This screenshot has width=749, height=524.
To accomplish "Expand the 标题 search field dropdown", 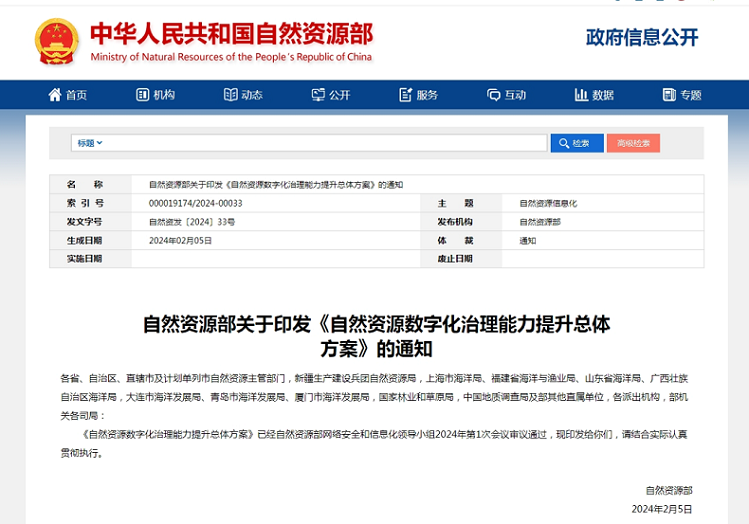I will tap(90, 143).
